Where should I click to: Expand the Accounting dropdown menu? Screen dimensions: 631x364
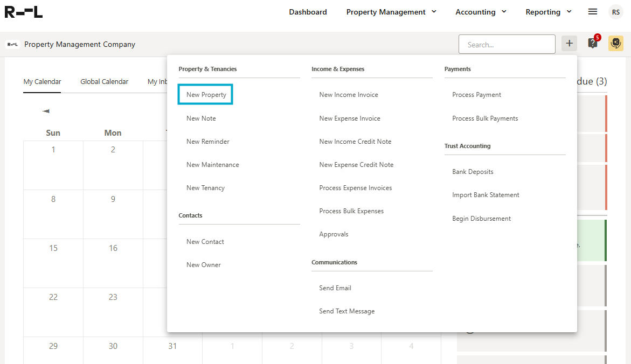click(x=481, y=12)
